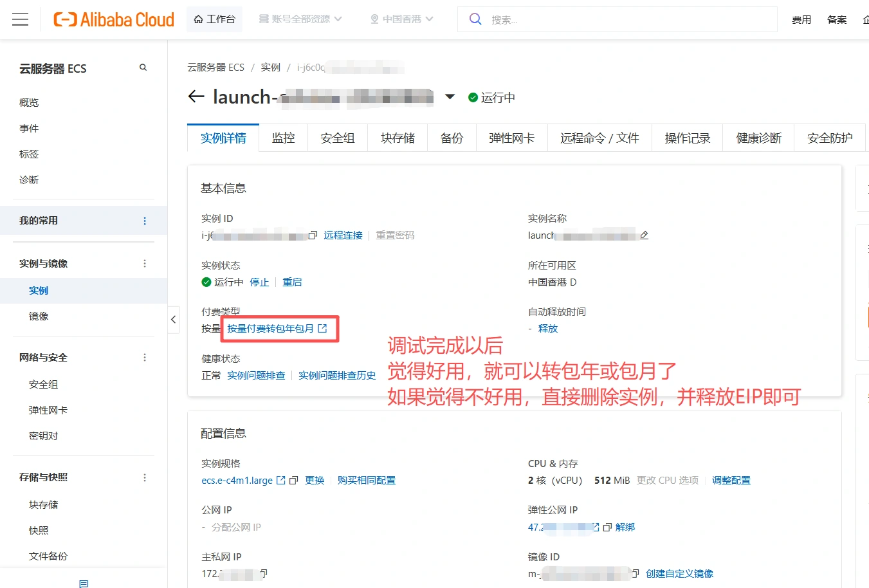Switch to the 备份 tab
Image resolution: width=869 pixels, height=588 pixels.
452,138
